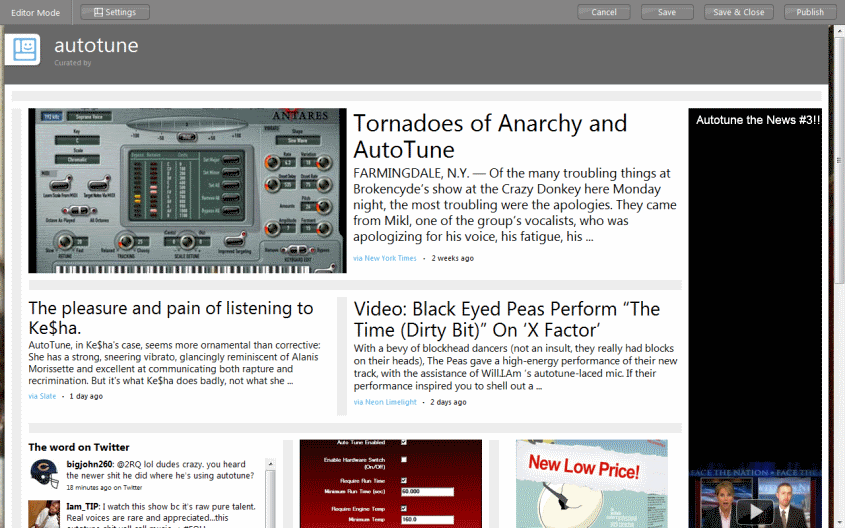Open the Settings button in editor bar

[x=115, y=12]
